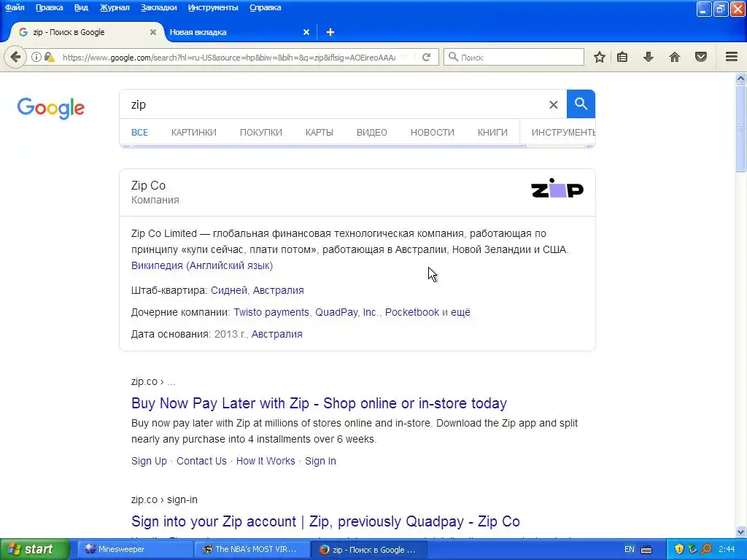Image resolution: width=747 pixels, height=560 pixels.
Task: Click the page scrollbar down arrow
Action: pos(741,532)
